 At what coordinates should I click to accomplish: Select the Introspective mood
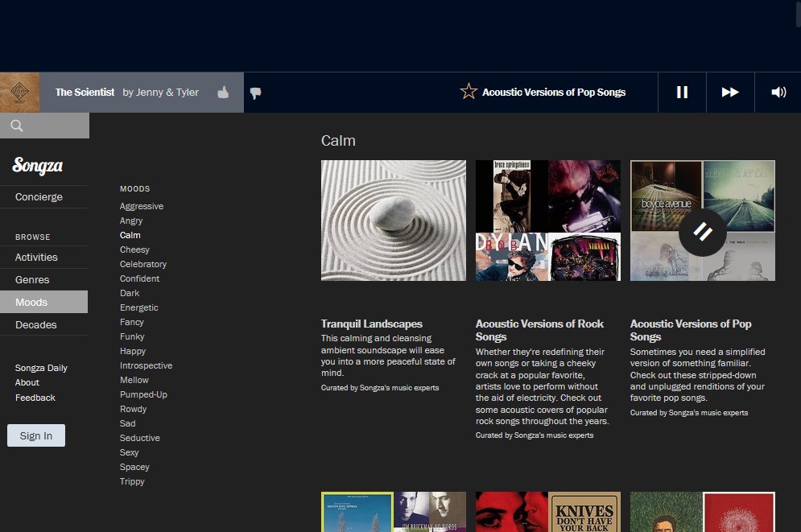pos(146,365)
